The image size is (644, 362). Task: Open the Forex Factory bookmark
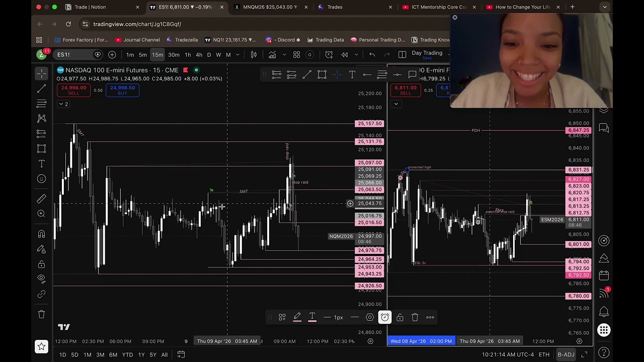tap(81, 40)
